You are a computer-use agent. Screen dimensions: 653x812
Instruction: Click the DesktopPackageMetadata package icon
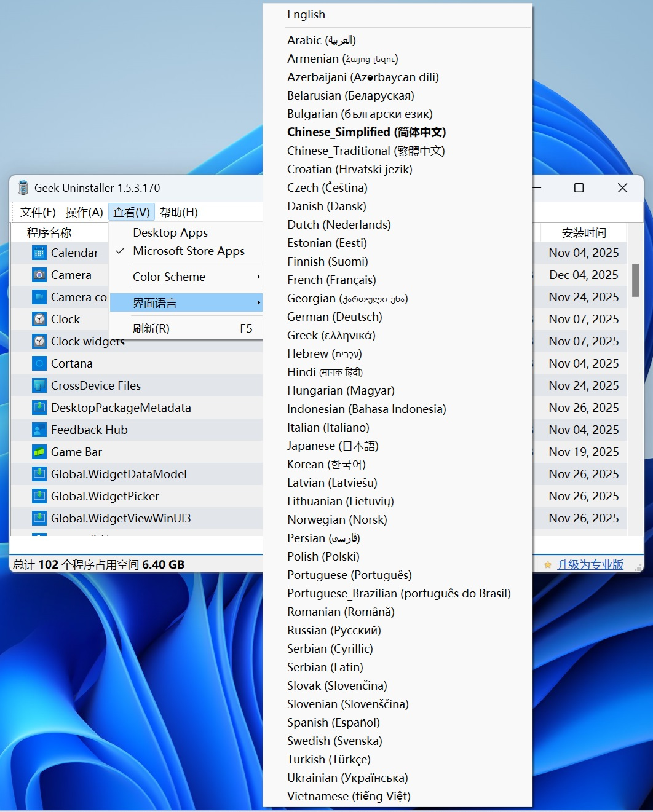coord(39,407)
